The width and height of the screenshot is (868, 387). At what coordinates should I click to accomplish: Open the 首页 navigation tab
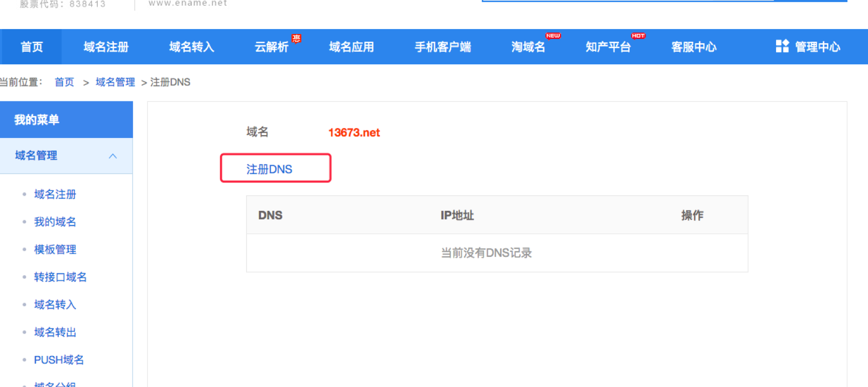[x=32, y=47]
